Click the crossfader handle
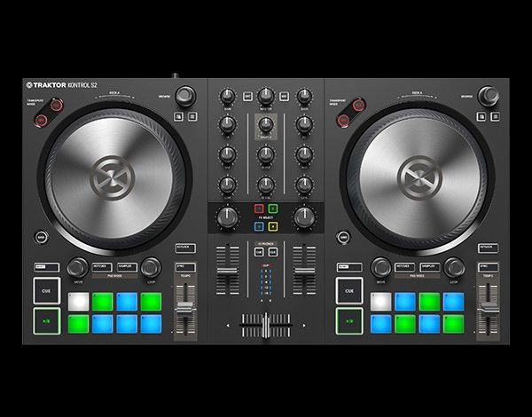 [266, 326]
